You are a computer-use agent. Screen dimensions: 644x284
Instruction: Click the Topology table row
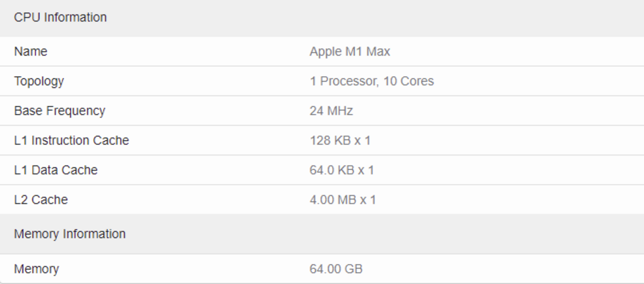[322, 81]
